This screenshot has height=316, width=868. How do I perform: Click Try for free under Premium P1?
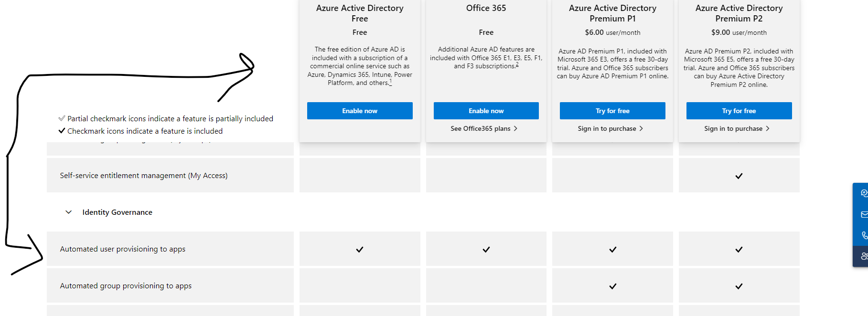[612, 111]
